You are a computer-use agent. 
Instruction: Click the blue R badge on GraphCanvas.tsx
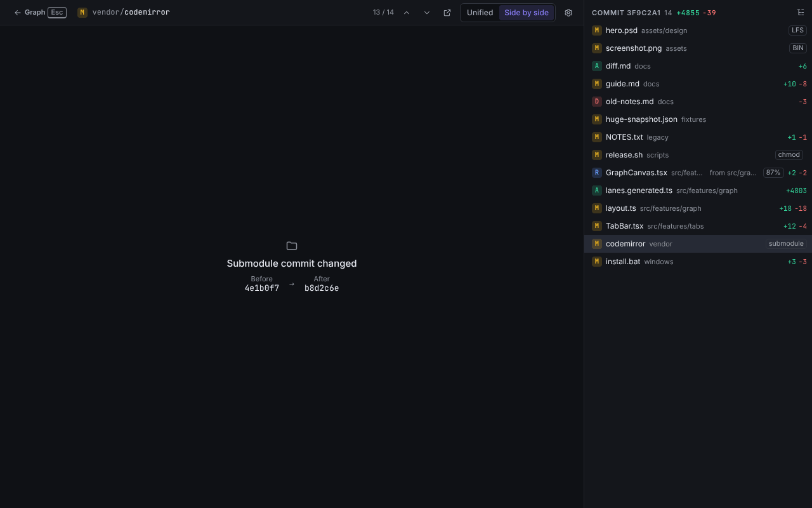pos(597,173)
